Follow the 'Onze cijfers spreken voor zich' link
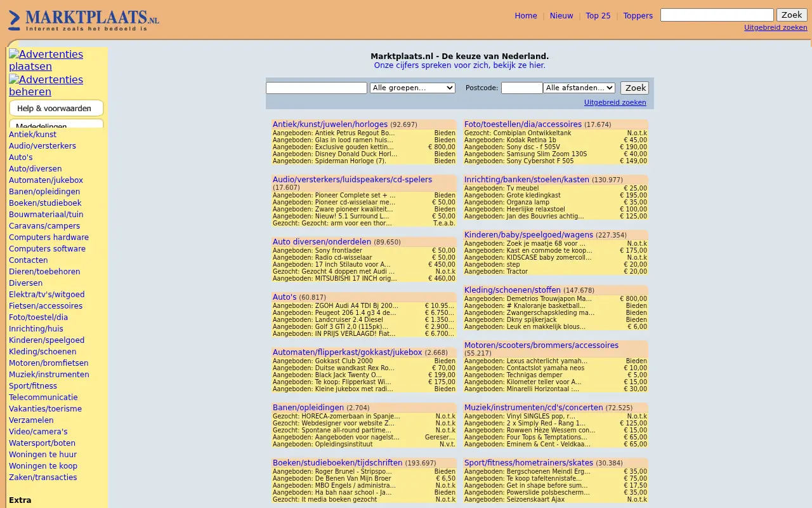The image size is (812, 508). tap(460, 65)
